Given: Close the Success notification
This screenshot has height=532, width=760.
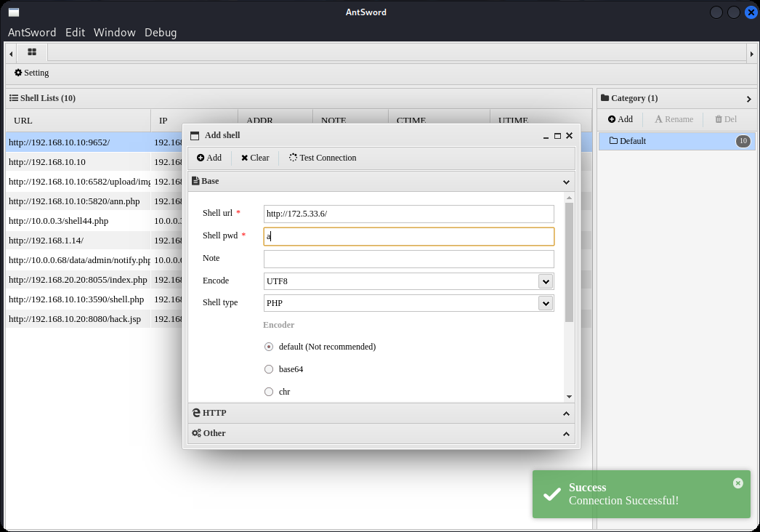Looking at the screenshot, I should click(x=737, y=483).
